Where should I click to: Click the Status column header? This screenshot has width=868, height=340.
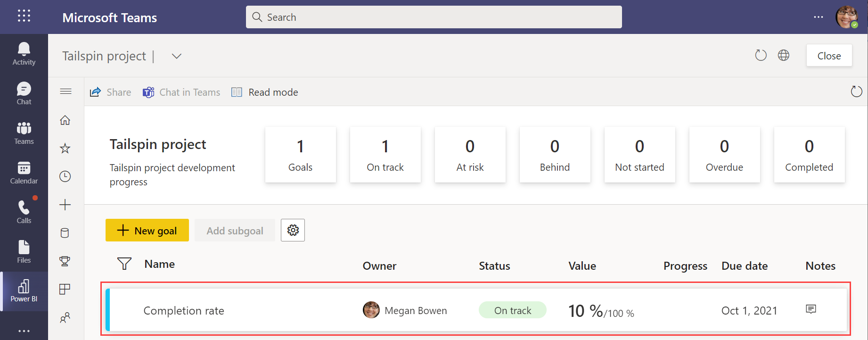(x=494, y=266)
